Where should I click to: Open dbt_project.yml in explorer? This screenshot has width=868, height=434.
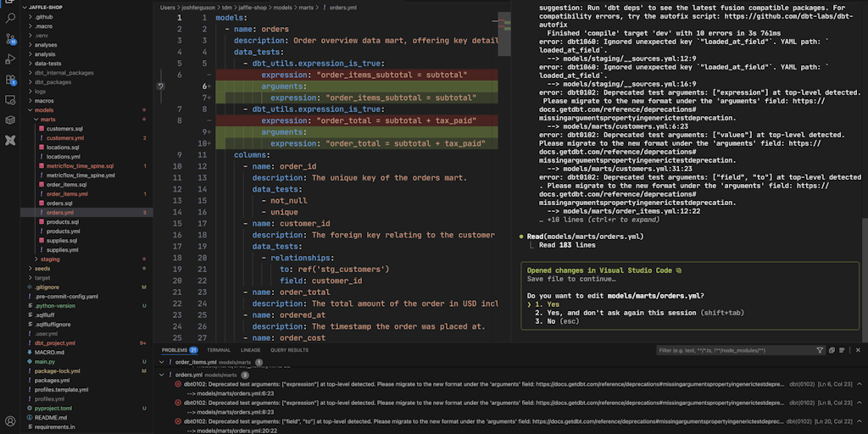55,342
